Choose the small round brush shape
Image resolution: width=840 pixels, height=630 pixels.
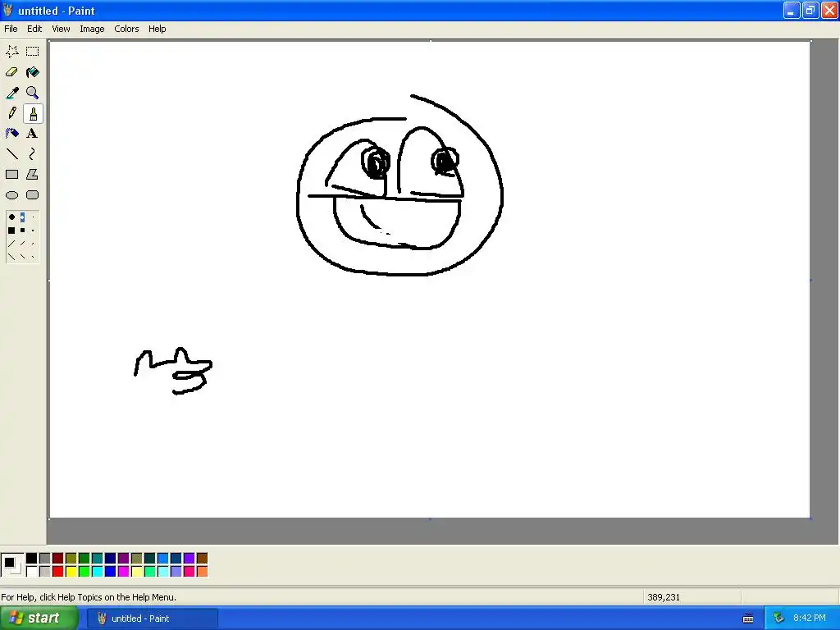[33, 217]
